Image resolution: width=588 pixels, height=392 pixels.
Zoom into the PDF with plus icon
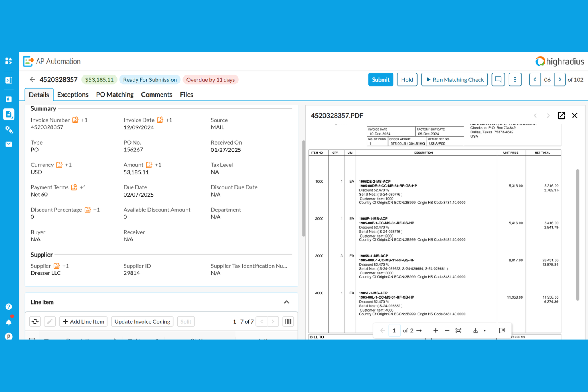pyautogui.click(x=436, y=330)
